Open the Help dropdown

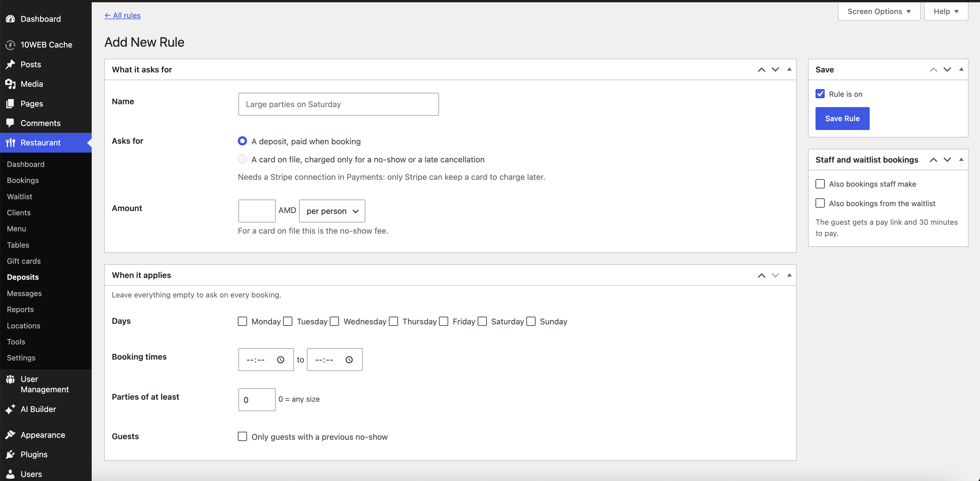tap(946, 11)
